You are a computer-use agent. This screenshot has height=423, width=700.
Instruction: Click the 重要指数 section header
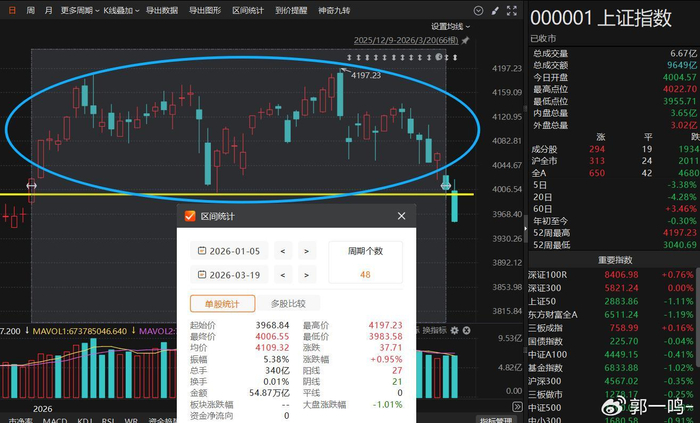tap(614, 260)
